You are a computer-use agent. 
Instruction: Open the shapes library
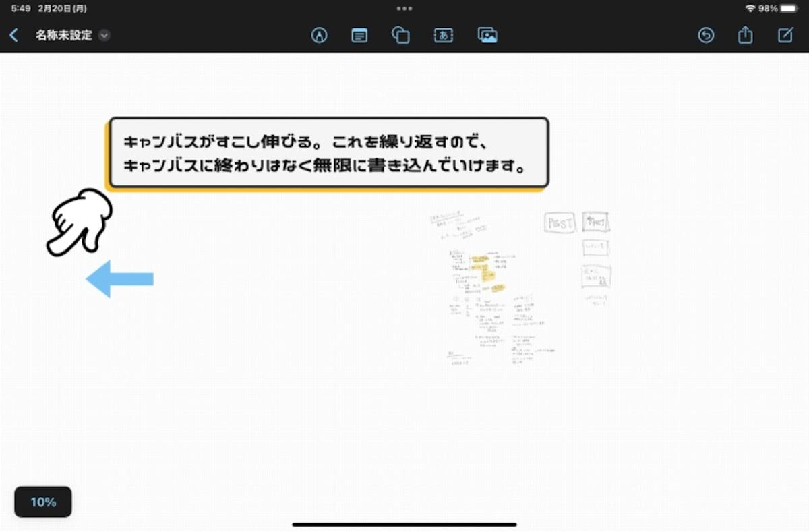401,36
